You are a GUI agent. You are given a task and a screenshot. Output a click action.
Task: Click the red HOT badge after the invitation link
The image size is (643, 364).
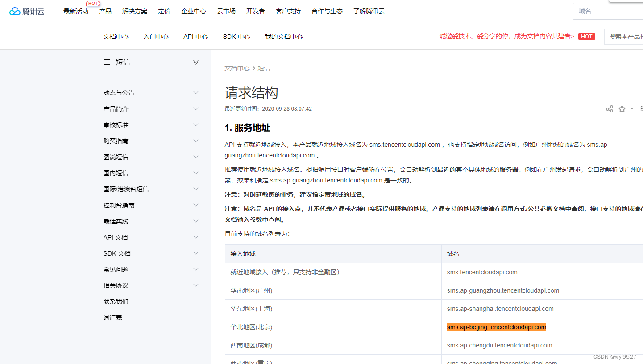click(587, 37)
